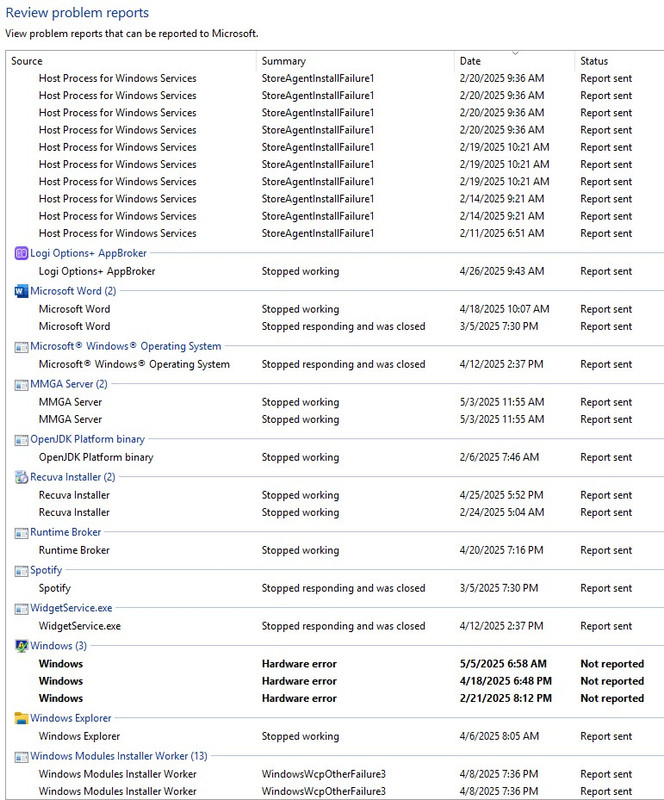Click the 4/20/2025 7:16 PM date cell
The height and width of the screenshot is (800, 664).
click(501, 550)
